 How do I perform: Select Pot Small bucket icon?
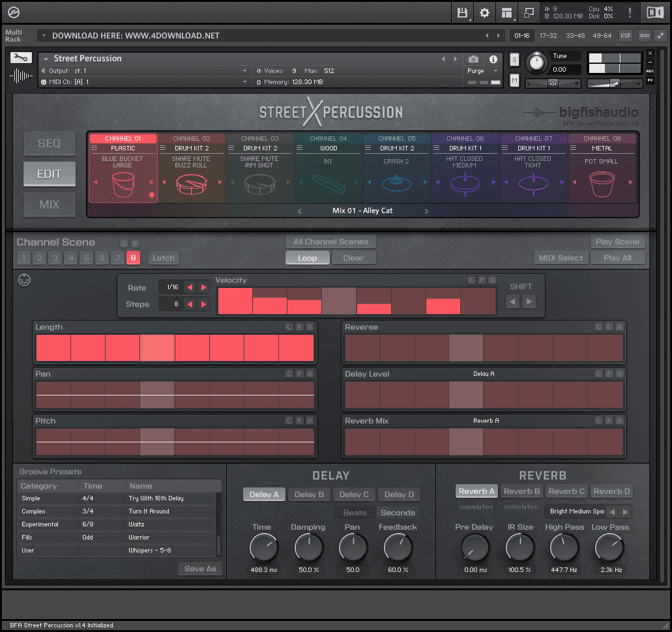[602, 184]
